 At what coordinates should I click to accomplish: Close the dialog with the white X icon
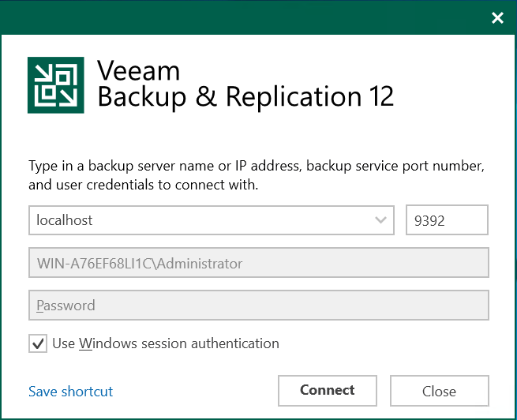(x=497, y=18)
